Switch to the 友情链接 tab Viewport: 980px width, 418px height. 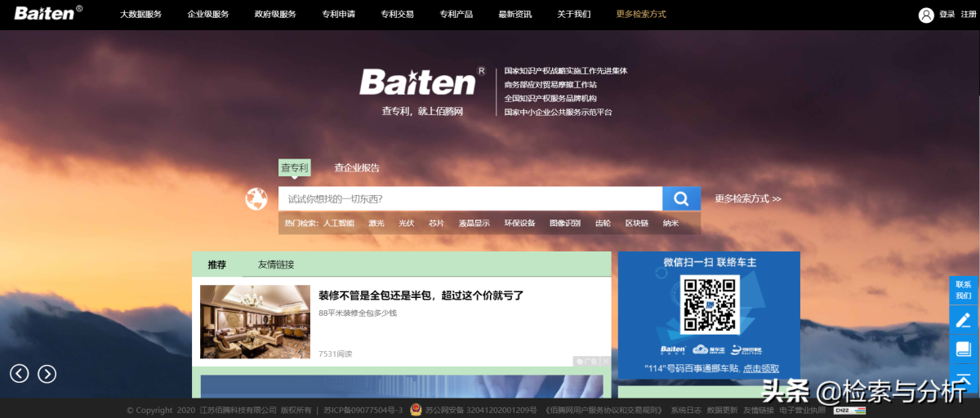point(276,265)
